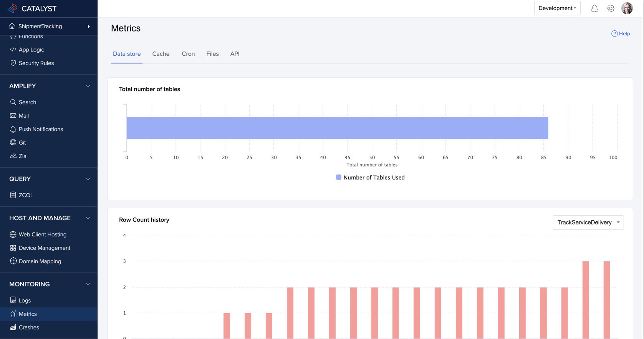The image size is (644, 339).
Task: Click the Device Management grid icon
Action: (13, 248)
